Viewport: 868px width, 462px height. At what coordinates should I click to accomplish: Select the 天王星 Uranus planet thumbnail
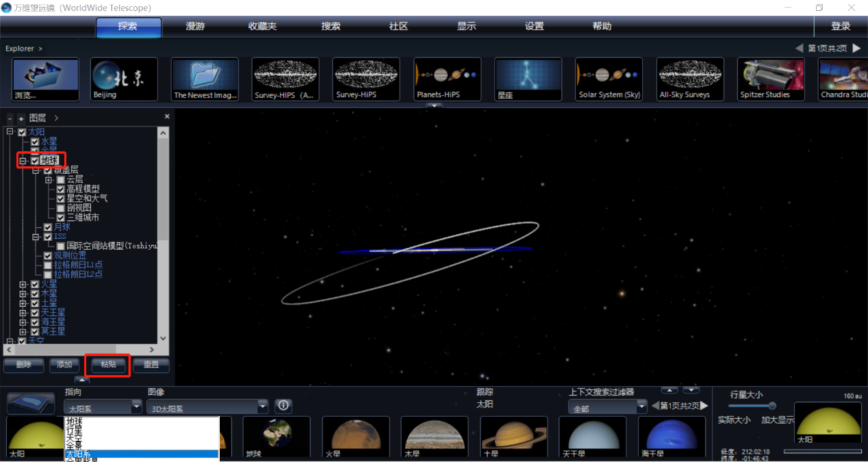[x=593, y=437]
